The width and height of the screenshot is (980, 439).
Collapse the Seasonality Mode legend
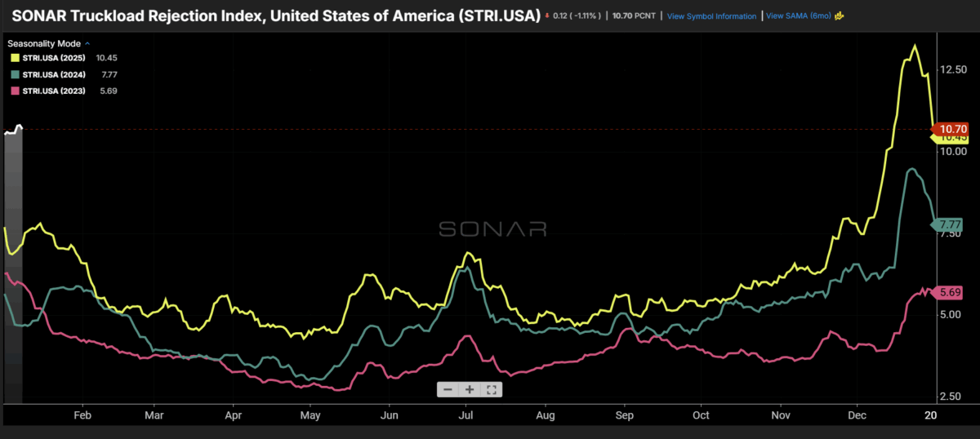point(87,43)
